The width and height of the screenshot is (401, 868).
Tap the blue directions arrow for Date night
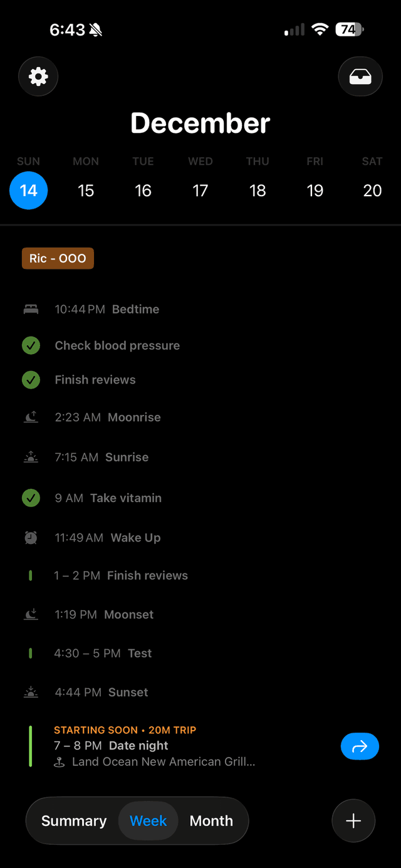pyautogui.click(x=360, y=746)
